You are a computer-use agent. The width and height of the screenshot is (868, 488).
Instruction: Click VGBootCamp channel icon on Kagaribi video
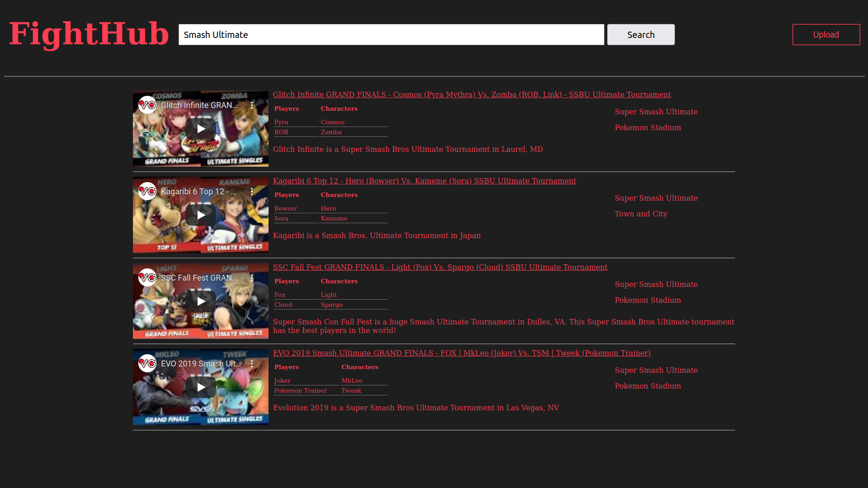tap(147, 192)
